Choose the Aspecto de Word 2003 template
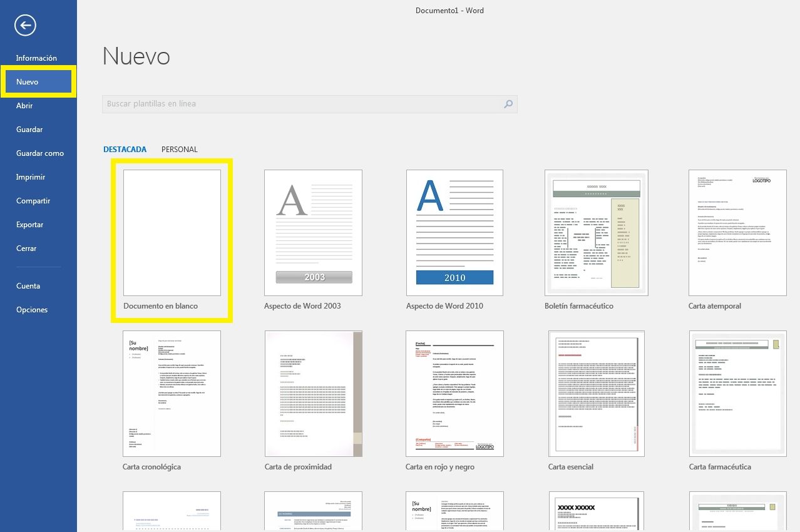Image resolution: width=800 pixels, height=532 pixels. pyautogui.click(x=314, y=233)
